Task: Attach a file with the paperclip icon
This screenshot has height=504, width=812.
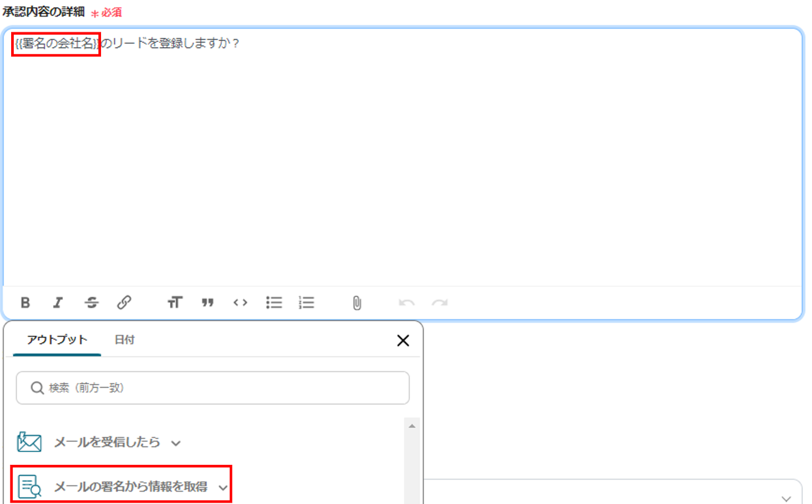Action: coord(357,303)
